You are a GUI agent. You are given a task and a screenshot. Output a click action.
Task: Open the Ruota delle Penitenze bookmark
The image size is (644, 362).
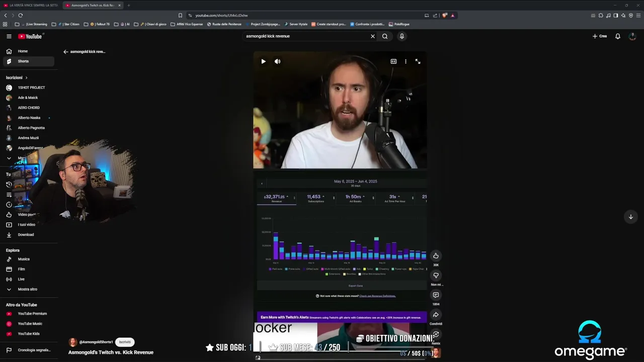[x=224, y=24]
